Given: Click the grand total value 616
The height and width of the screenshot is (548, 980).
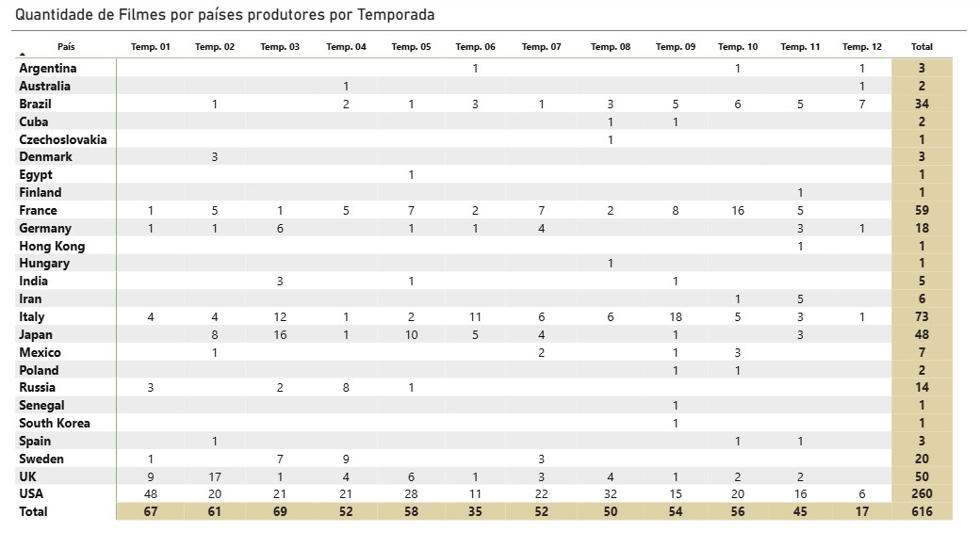Looking at the screenshot, I should pyautogui.click(x=922, y=512).
